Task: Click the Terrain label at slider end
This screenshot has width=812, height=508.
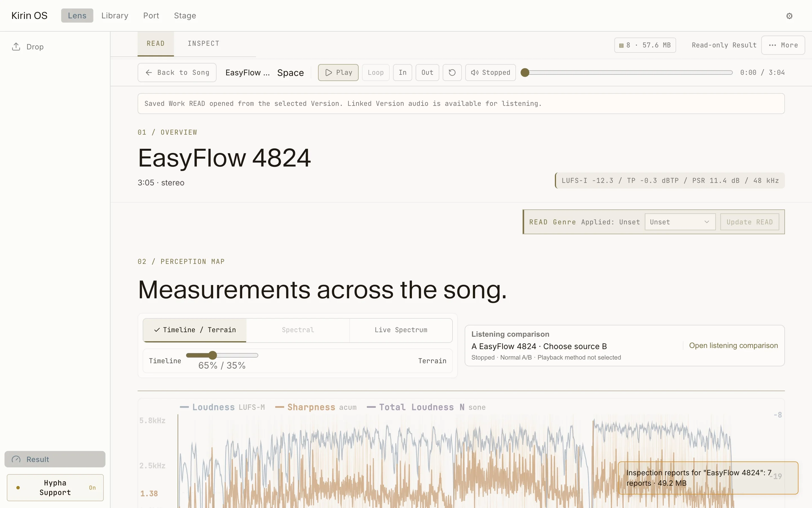Action: 432,361
